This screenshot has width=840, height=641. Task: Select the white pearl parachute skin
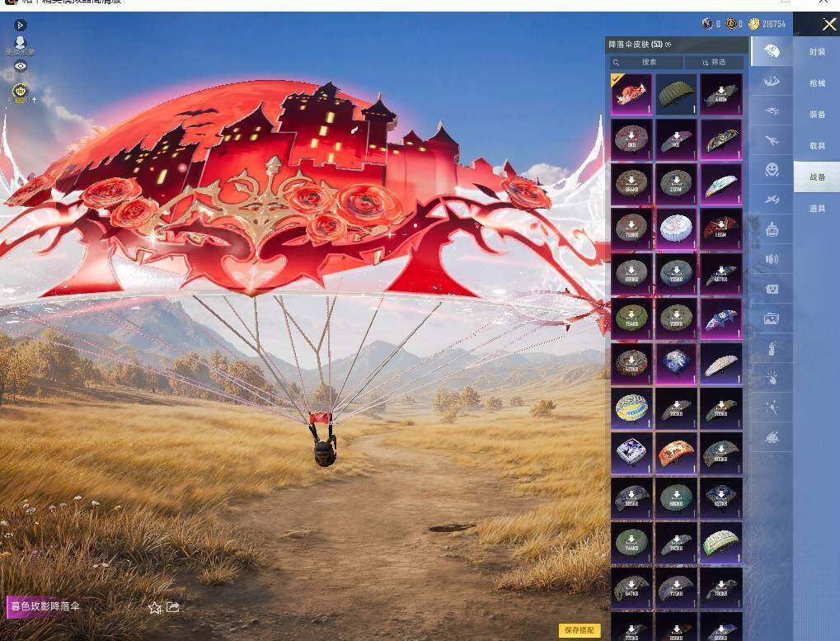pos(721,365)
